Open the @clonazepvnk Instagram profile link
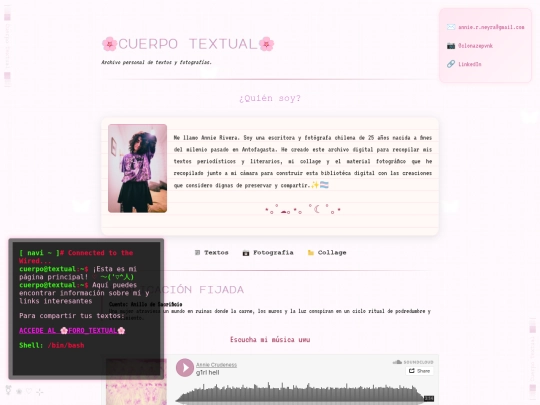Image resolution: width=540 pixels, height=405 pixels. coord(475,46)
